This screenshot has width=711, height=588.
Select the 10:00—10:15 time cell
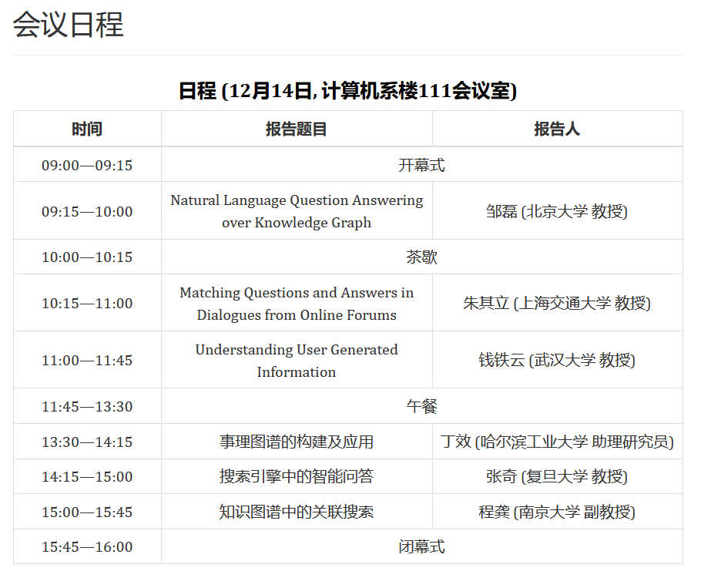87,257
